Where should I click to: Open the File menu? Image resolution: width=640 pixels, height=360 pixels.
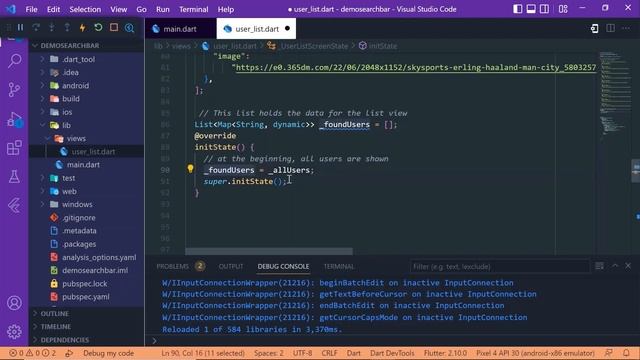(31, 9)
